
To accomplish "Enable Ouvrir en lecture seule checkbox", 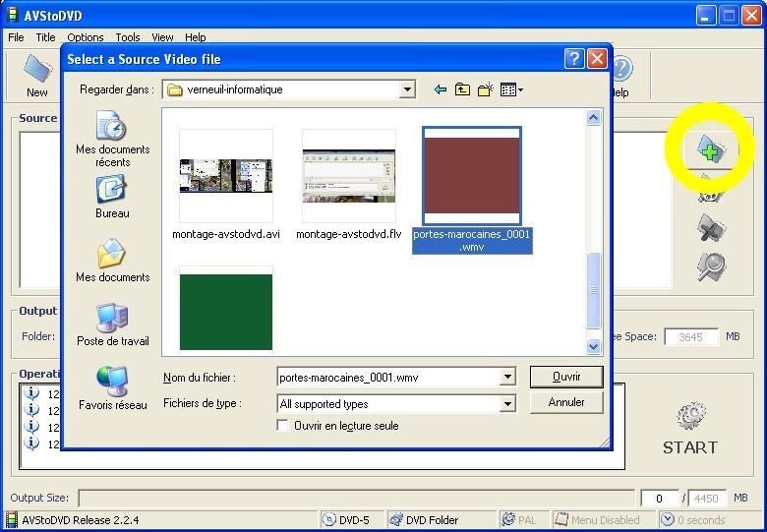I will pos(283,426).
